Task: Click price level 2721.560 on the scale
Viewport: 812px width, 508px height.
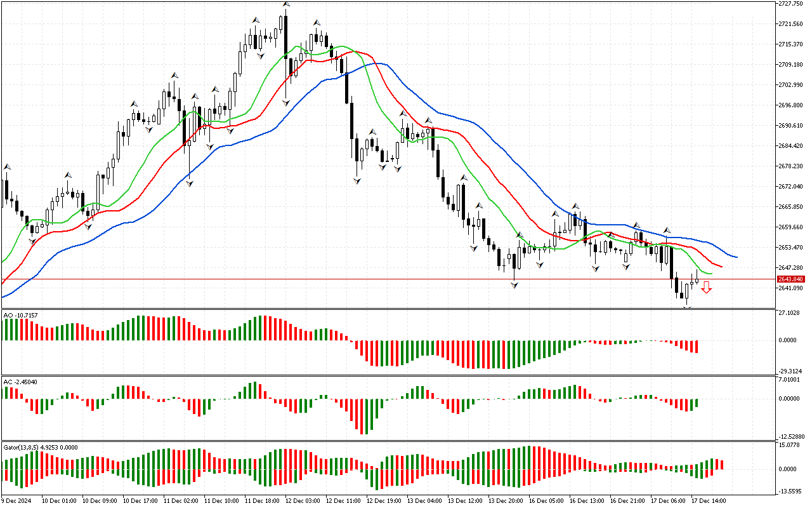Action: click(x=790, y=23)
